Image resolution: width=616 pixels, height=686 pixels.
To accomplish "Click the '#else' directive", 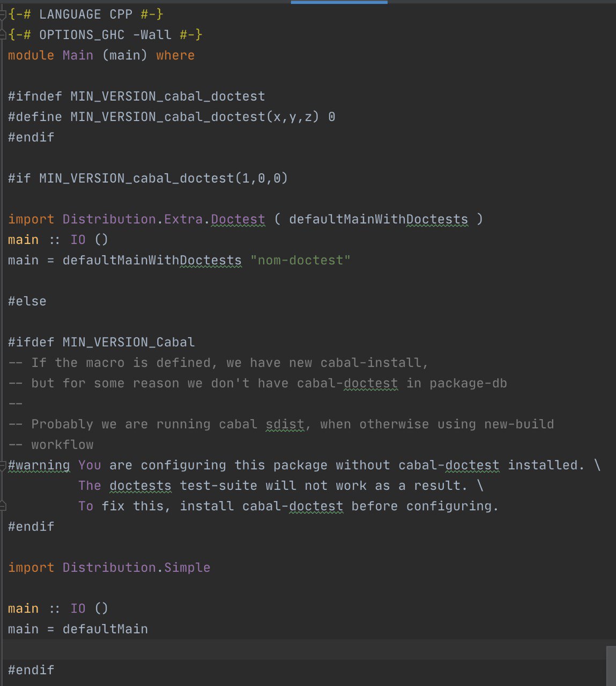I will pyautogui.click(x=27, y=301).
